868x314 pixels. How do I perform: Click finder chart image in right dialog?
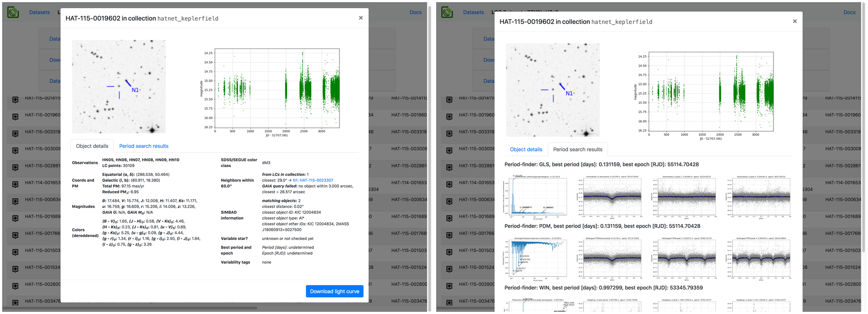coord(553,90)
